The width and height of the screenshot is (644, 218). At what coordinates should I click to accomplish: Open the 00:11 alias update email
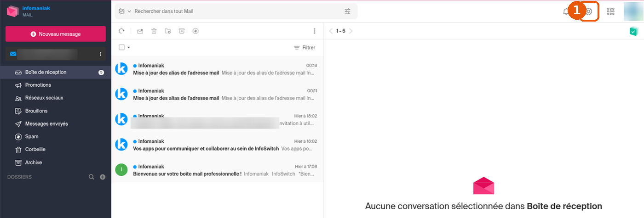click(x=218, y=94)
